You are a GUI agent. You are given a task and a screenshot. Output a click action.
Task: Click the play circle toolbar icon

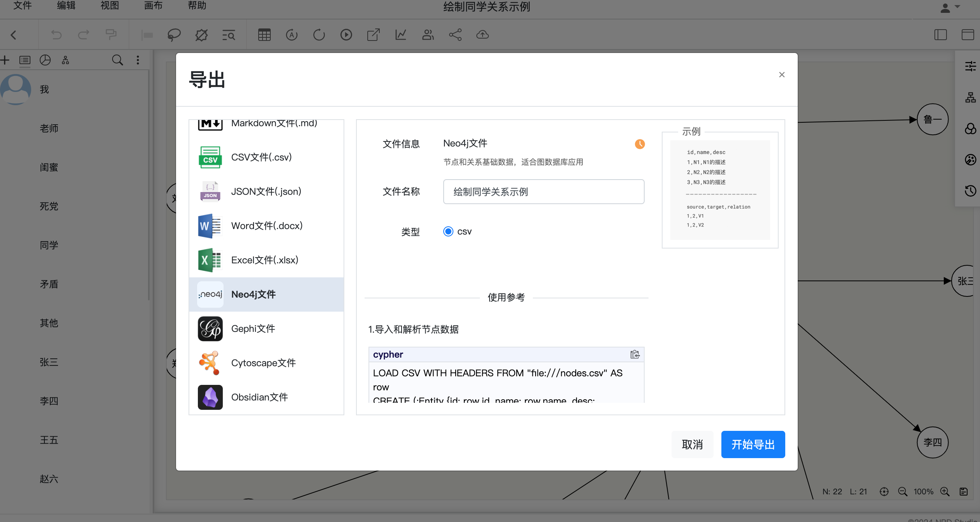346,35
